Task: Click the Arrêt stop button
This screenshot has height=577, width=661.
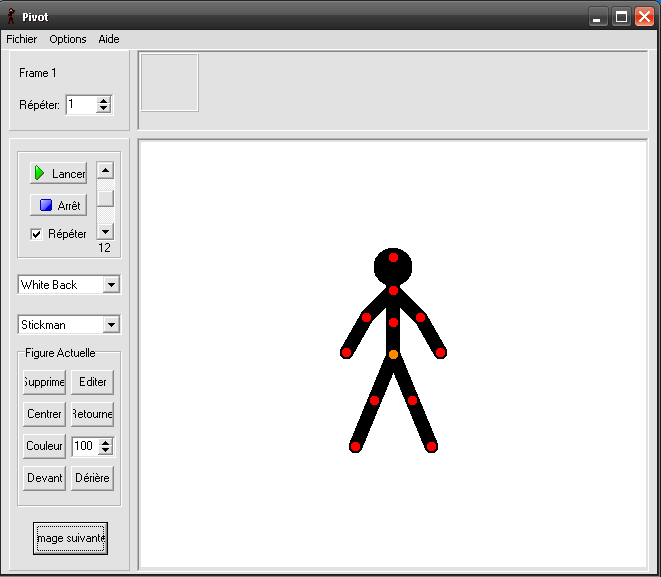Action: (59, 205)
